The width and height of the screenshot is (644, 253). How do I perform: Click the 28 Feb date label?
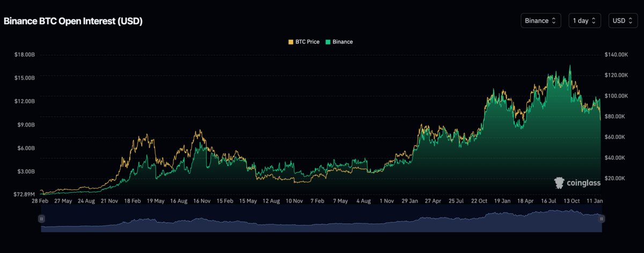[41, 201]
